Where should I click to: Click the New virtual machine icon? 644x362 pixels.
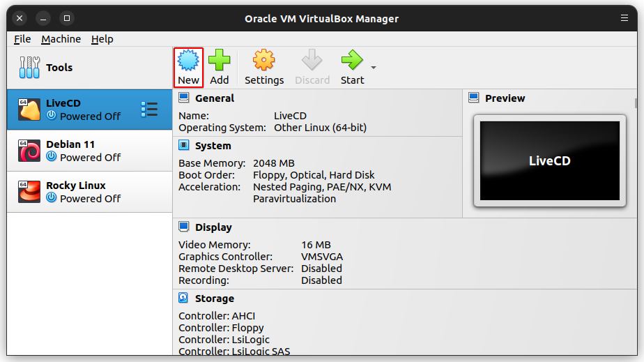(x=188, y=61)
